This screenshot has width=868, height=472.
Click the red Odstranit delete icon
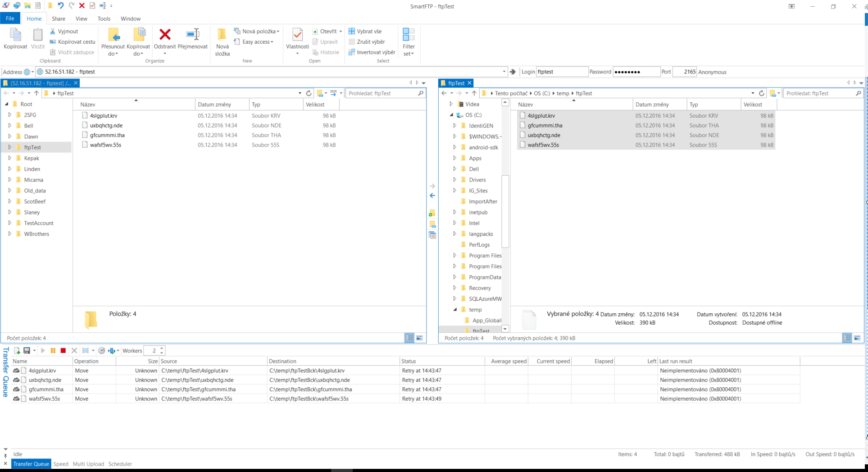click(165, 34)
